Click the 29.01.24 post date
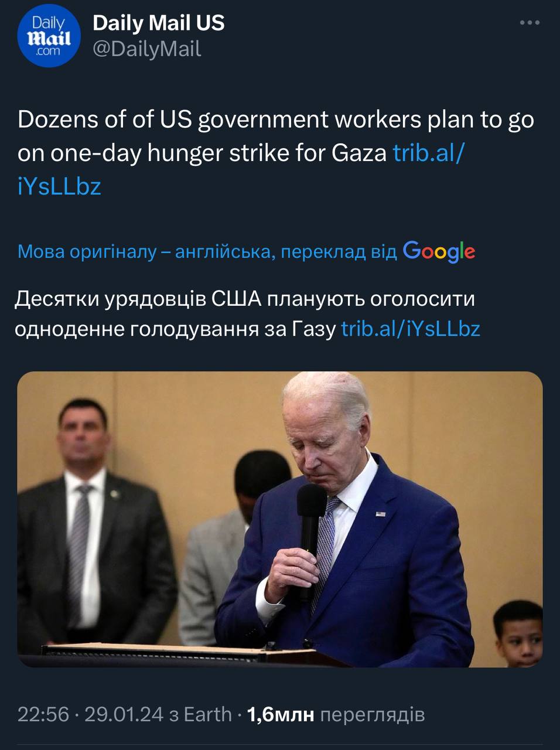The height and width of the screenshot is (750, 560). (x=124, y=714)
